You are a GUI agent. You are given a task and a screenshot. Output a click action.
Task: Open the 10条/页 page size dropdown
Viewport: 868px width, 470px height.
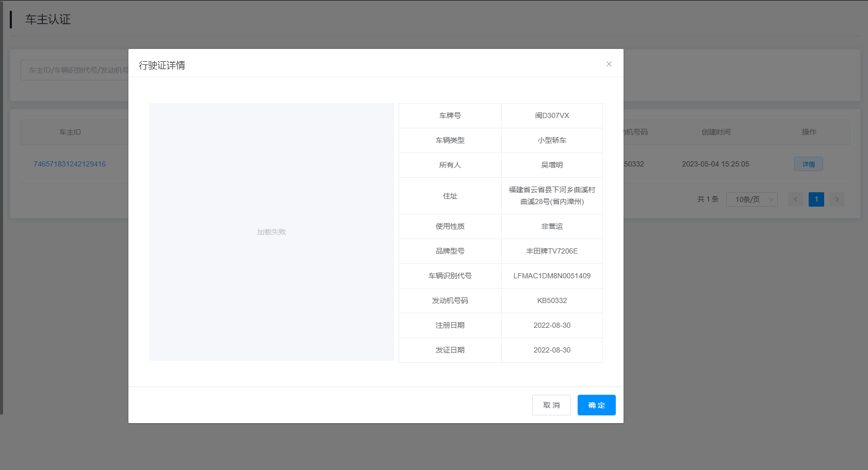(x=751, y=199)
